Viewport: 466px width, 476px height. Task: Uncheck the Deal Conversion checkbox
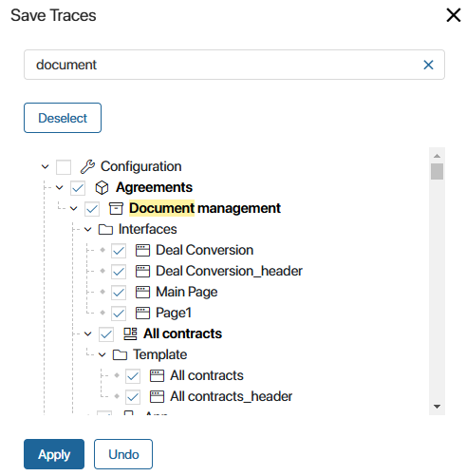119,251
